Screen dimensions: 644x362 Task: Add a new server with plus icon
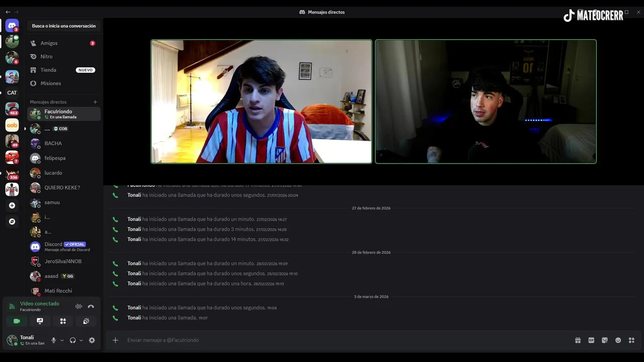point(12,205)
